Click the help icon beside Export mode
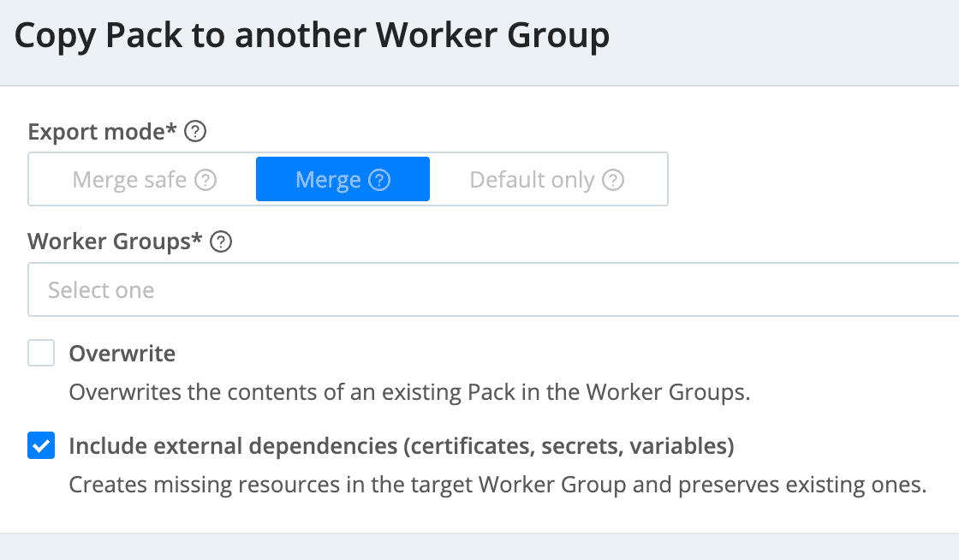The width and height of the screenshot is (959, 560). (196, 132)
